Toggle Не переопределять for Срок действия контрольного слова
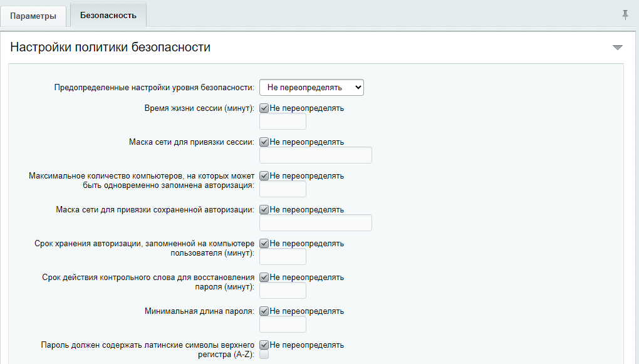This screenshot has width=639, height=364. click(264, 278)
